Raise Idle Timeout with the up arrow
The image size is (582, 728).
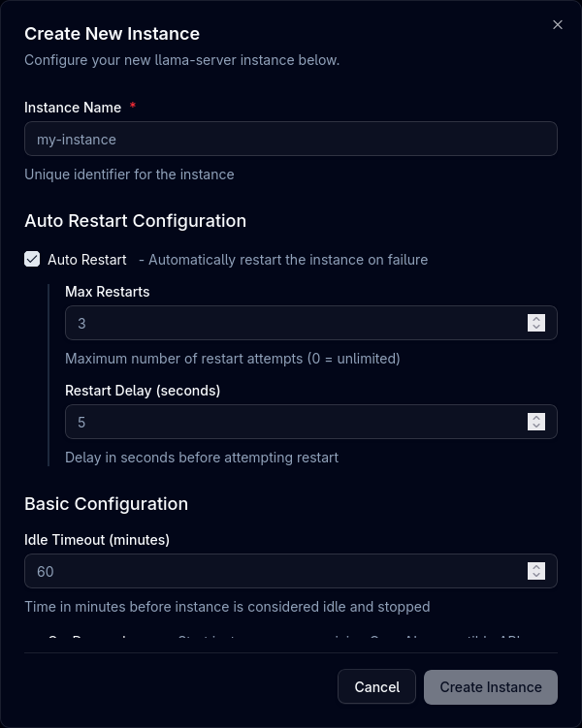tap(536, 566)
